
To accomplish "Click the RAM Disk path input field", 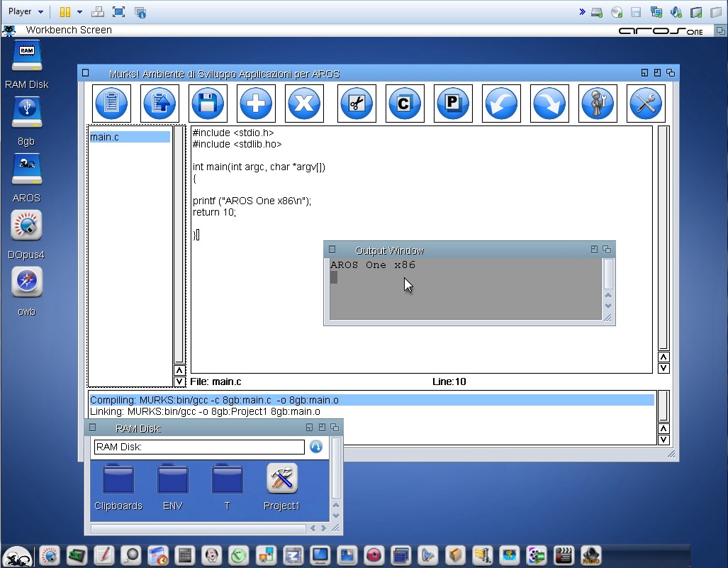I will 199,447.
